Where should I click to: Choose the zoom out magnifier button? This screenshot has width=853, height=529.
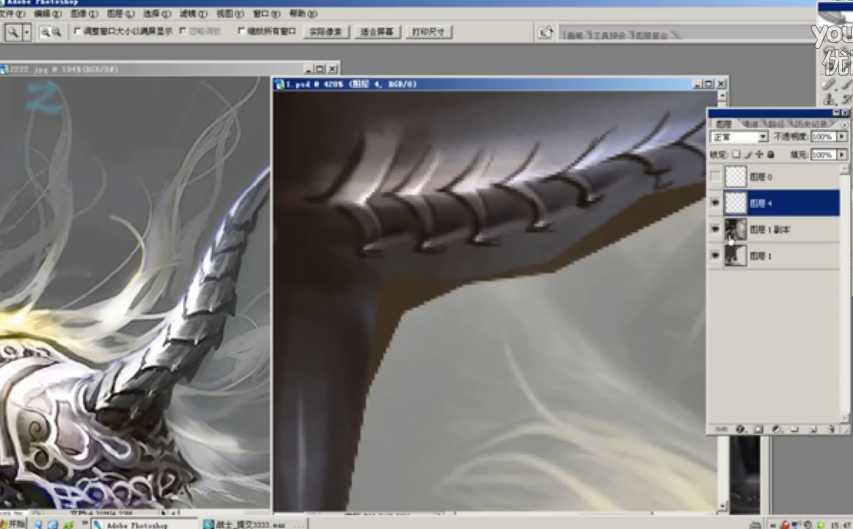coord(56,32)
